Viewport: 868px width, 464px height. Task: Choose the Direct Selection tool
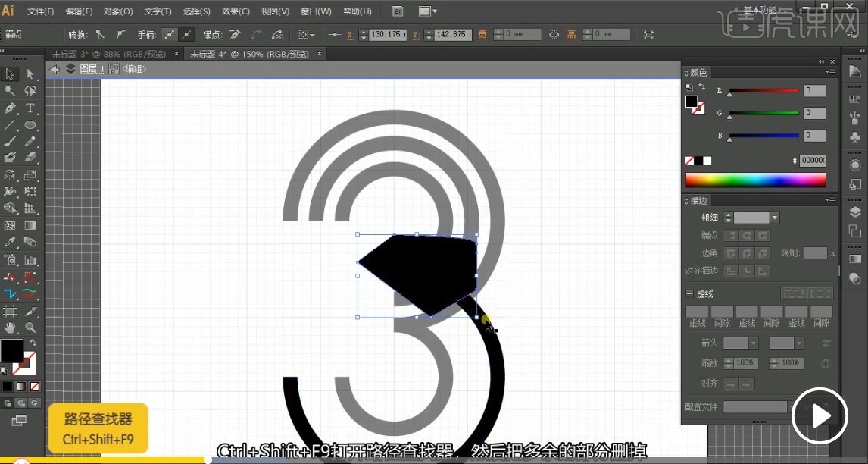point(30,74)
